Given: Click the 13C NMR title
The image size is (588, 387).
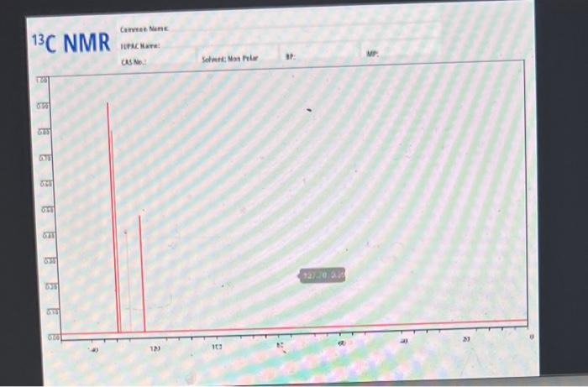Looking at the screenshot, I should pos(71,43).
